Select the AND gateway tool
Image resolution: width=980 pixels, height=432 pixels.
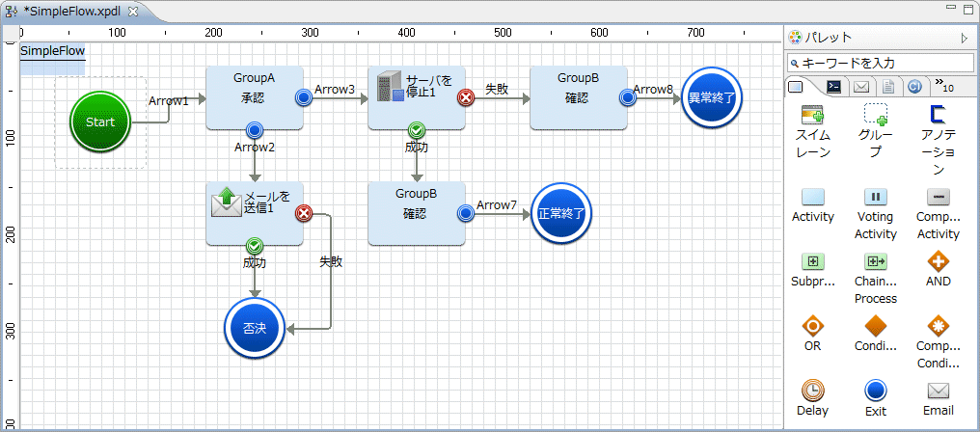938,270
